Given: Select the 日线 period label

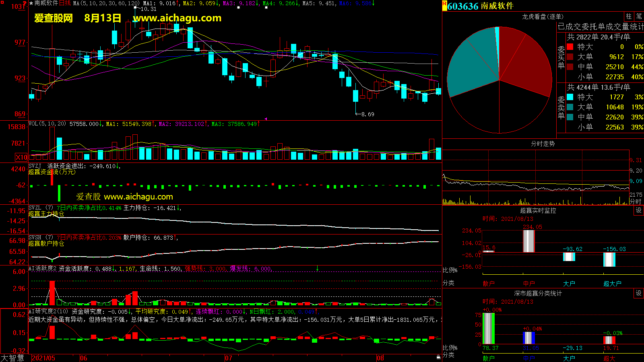Looking at the screenshot, I should coord(65,3).
